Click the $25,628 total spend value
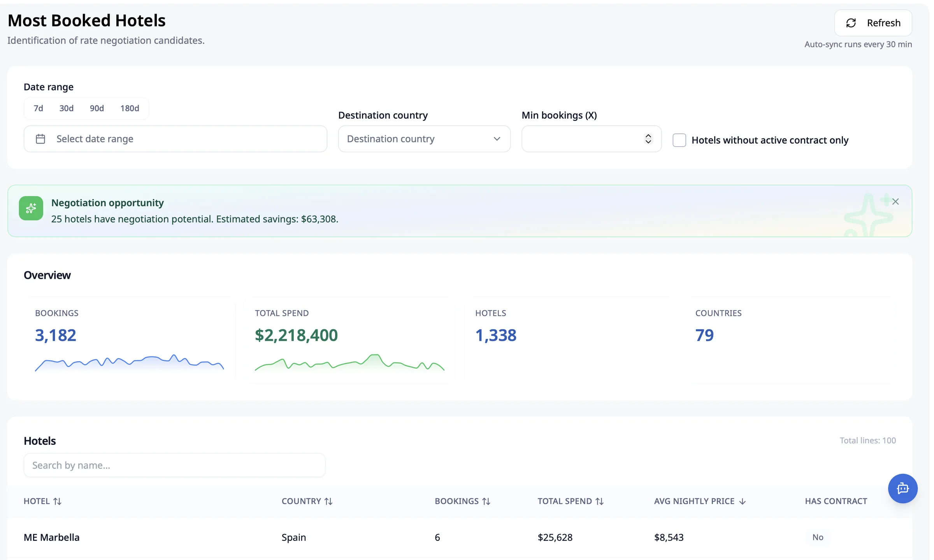Viewport: 934px width, 560px height. [x=555, y=537]
